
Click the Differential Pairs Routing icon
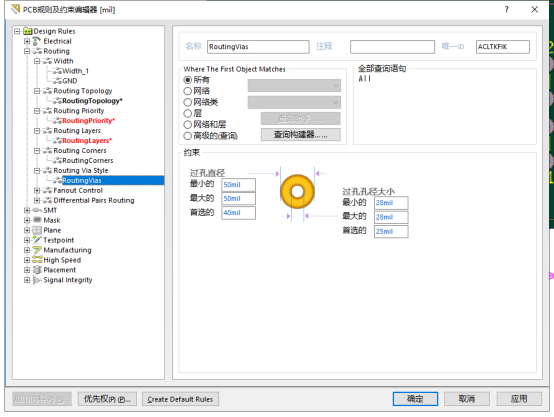(47, 200)
